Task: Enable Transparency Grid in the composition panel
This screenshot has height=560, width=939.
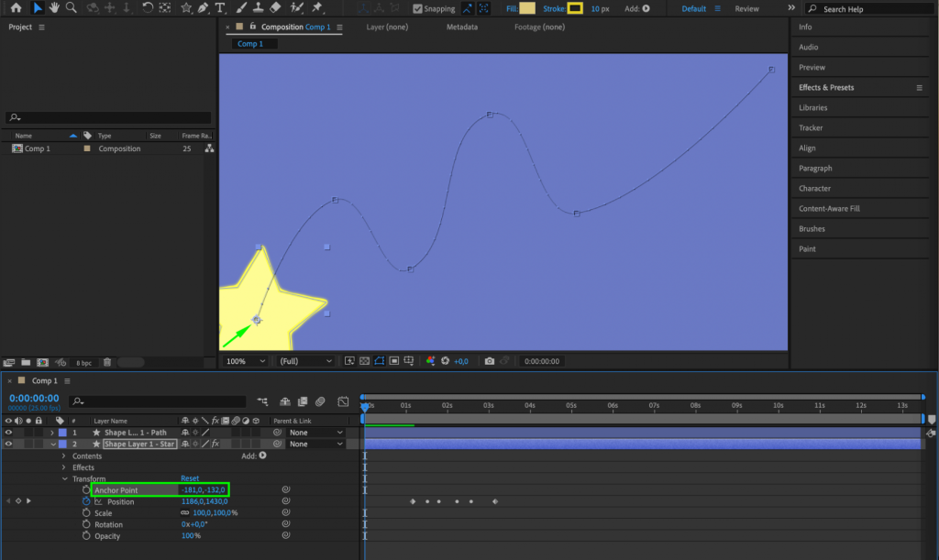Action: point(364,360)
